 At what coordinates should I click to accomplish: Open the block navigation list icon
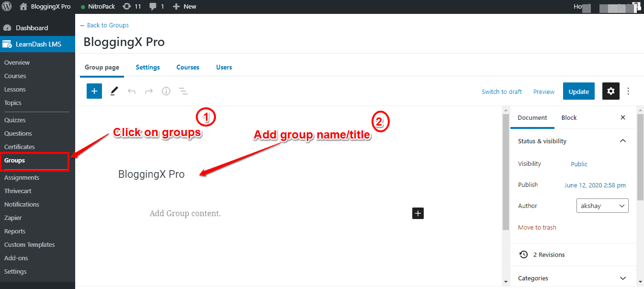(183, 91)
